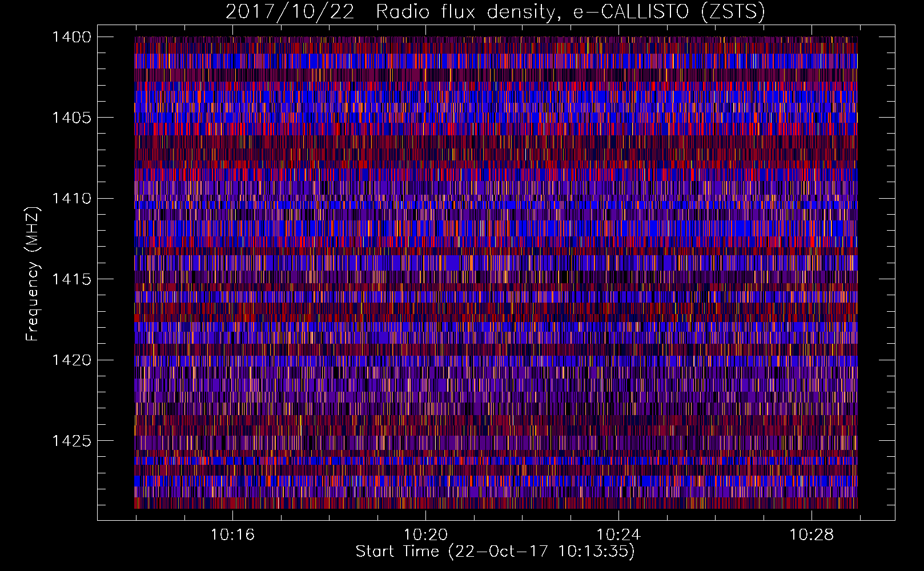Click the 'Start Time (22-Oct-17 10:13:35)' x-axis label
The height and width of the screenshot is (571, 924).
coord(495,552)
